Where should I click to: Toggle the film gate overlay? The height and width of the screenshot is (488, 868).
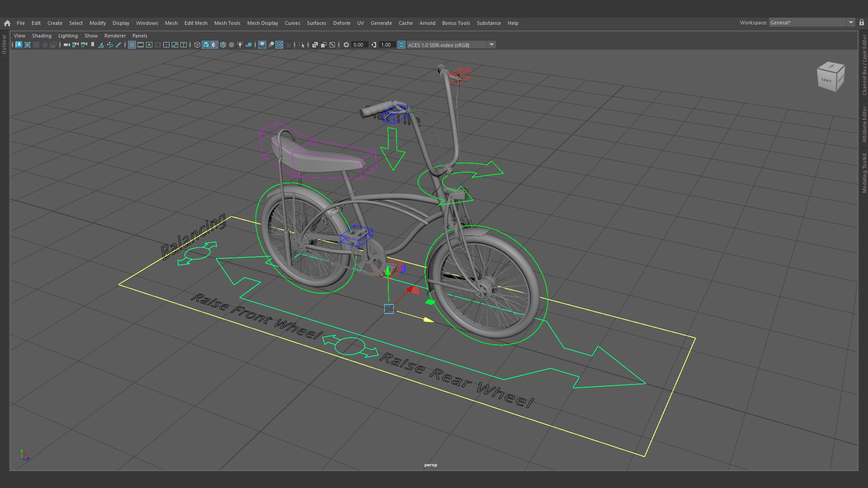point(141,45)
